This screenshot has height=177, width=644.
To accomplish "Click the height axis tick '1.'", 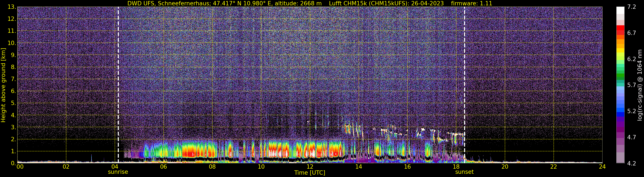I will coord(13,151).
